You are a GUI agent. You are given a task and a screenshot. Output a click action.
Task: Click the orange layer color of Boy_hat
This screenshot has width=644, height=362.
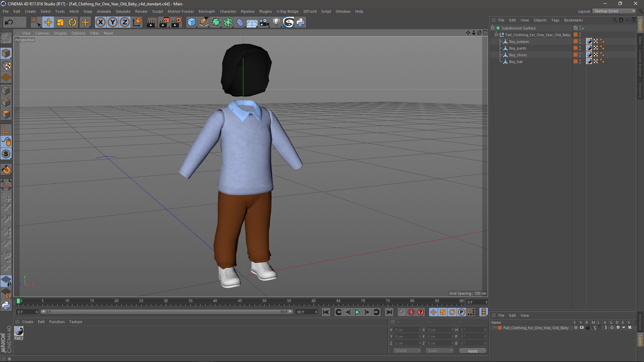(576, 62)
